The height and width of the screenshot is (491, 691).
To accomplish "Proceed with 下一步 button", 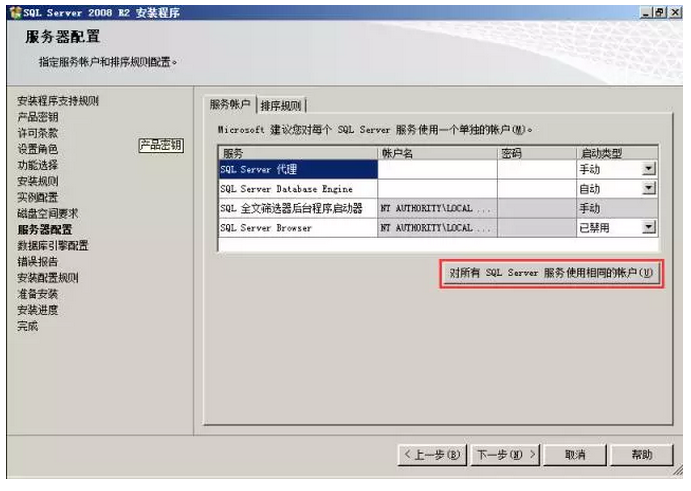I will pyautogui.click(x=506, y=454).
